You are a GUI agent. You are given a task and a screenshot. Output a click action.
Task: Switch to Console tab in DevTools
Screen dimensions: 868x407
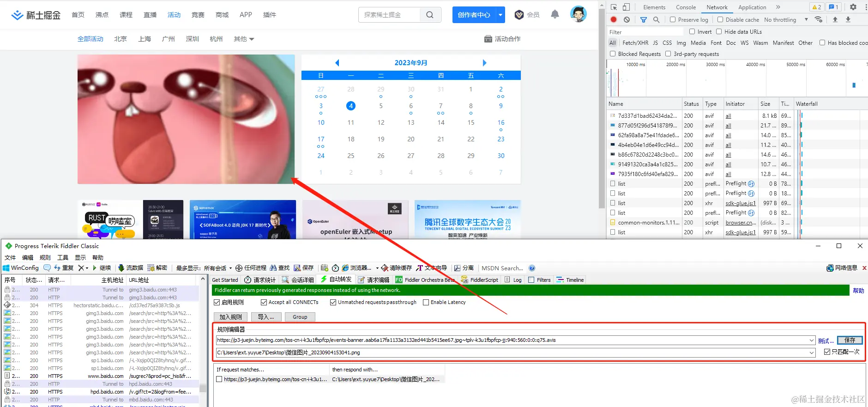686,7
